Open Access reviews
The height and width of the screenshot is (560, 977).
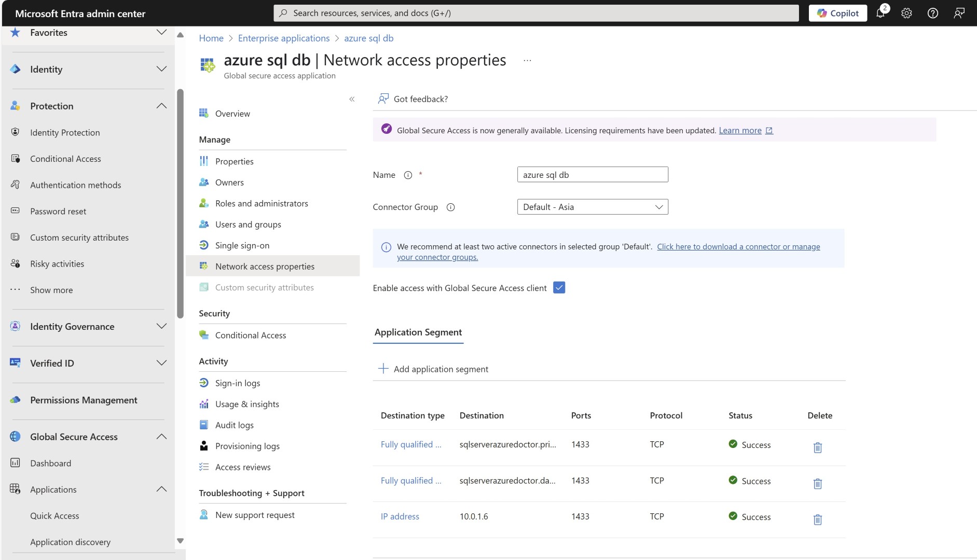click(243, 467)
